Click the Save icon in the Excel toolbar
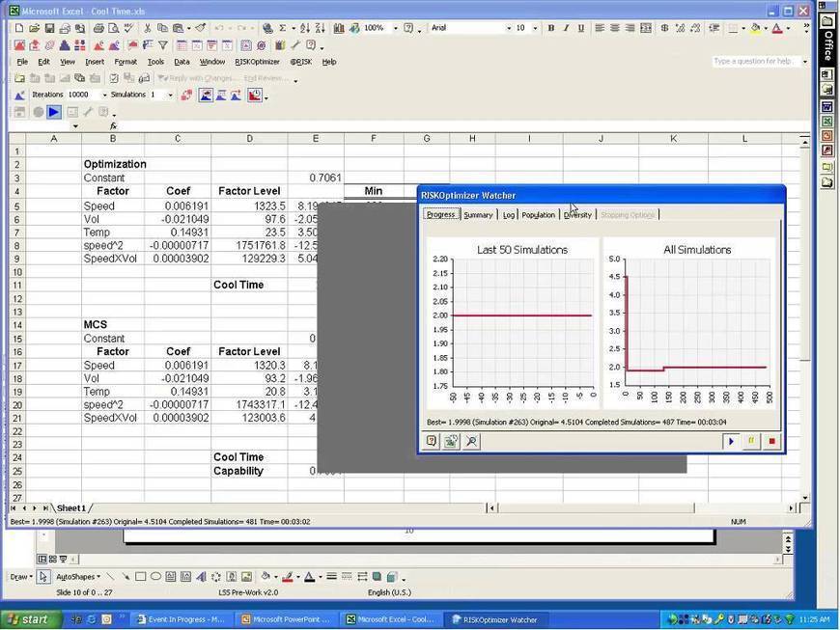840x630 pixels. pyautogui.click(x=48, y=29)
